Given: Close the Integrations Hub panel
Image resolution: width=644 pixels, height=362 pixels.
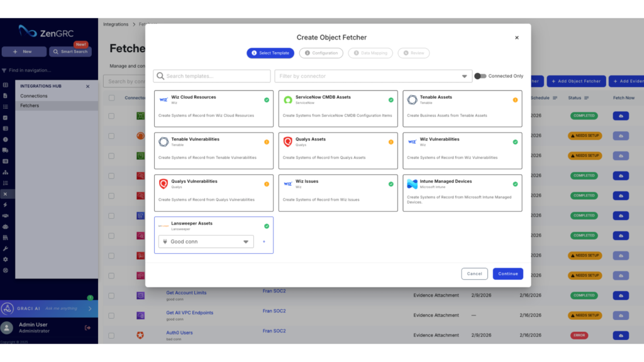Looking at the screenshot, I should coord(87,86).
